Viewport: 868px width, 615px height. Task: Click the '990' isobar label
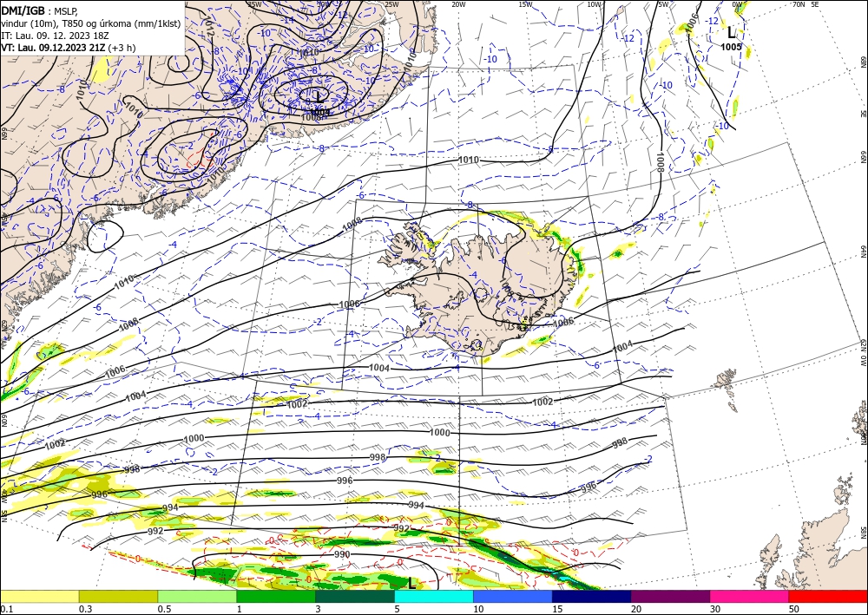[342, 554]
